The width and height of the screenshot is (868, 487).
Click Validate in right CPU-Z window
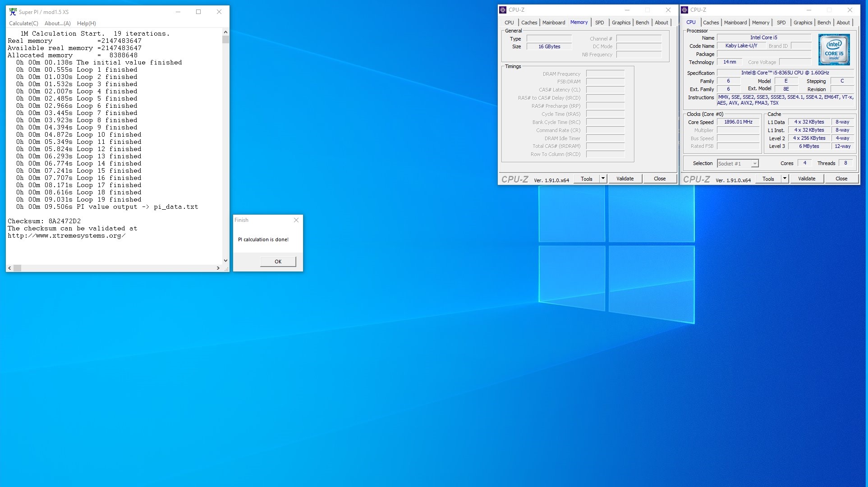click(x=807, y=179)
